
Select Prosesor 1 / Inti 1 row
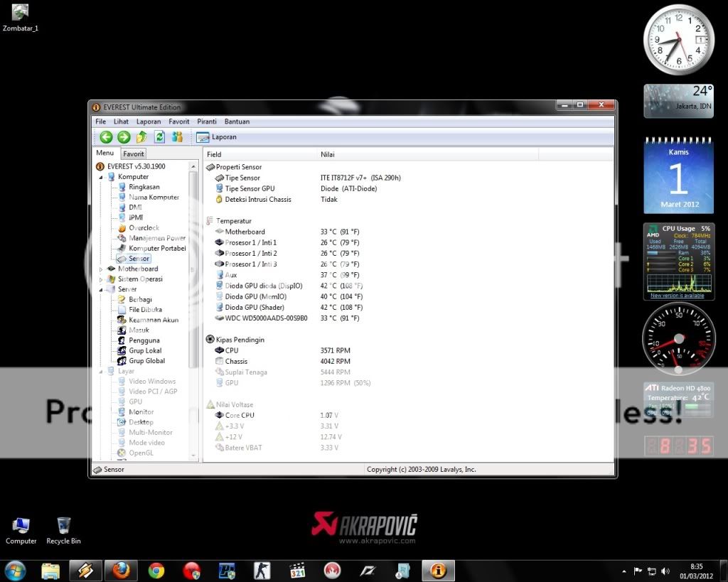[287, 242]
